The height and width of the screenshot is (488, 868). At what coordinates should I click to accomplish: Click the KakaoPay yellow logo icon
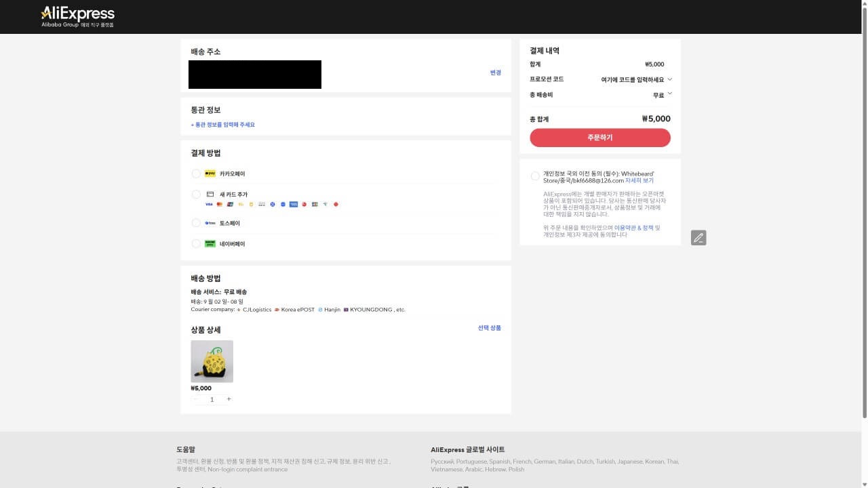[210, 174]
